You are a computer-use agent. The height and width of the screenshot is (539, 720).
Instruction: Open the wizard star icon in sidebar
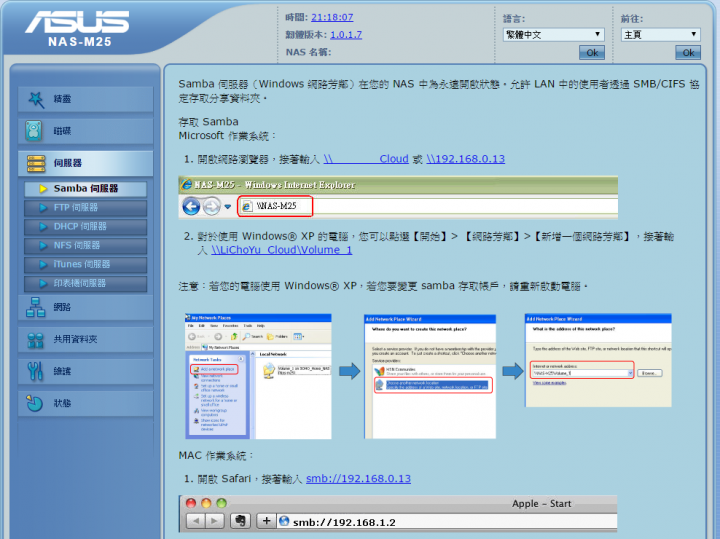coord(36,99)
